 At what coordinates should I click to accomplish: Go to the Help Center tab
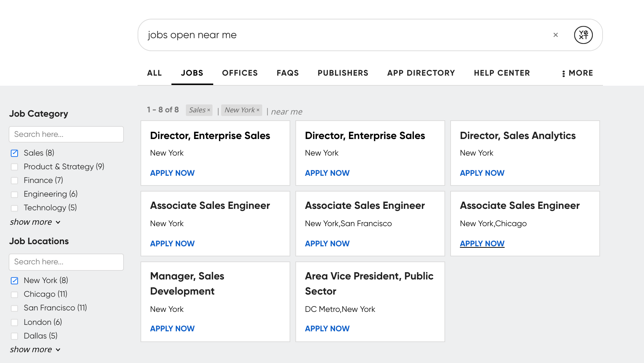click(x=502, y=73)
